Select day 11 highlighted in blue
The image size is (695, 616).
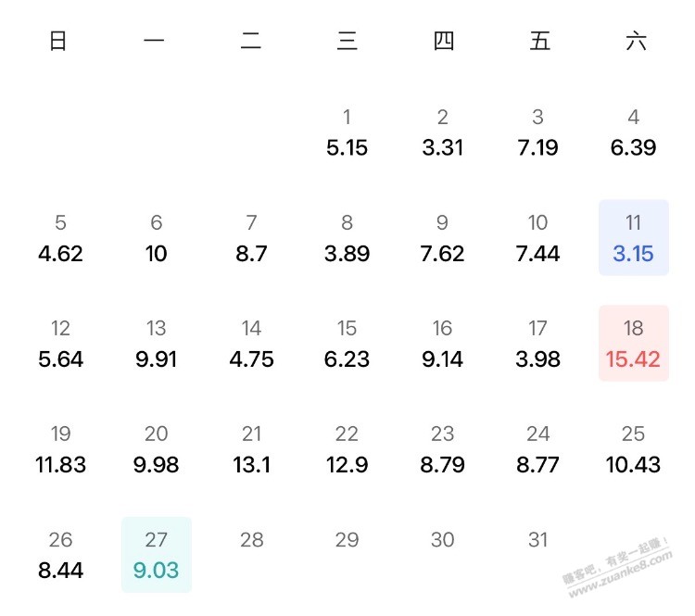click(x=634, y=237)
